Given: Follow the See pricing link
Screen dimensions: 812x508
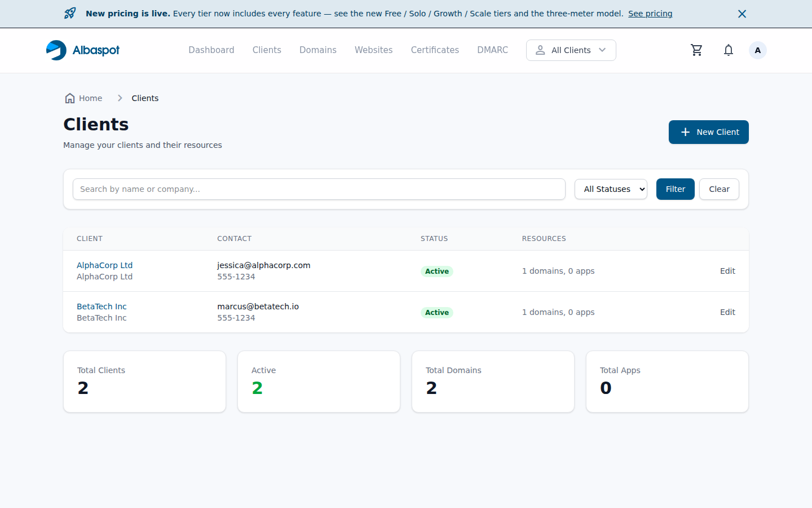Looking at the screenshot, I should [x=650, y=14].
